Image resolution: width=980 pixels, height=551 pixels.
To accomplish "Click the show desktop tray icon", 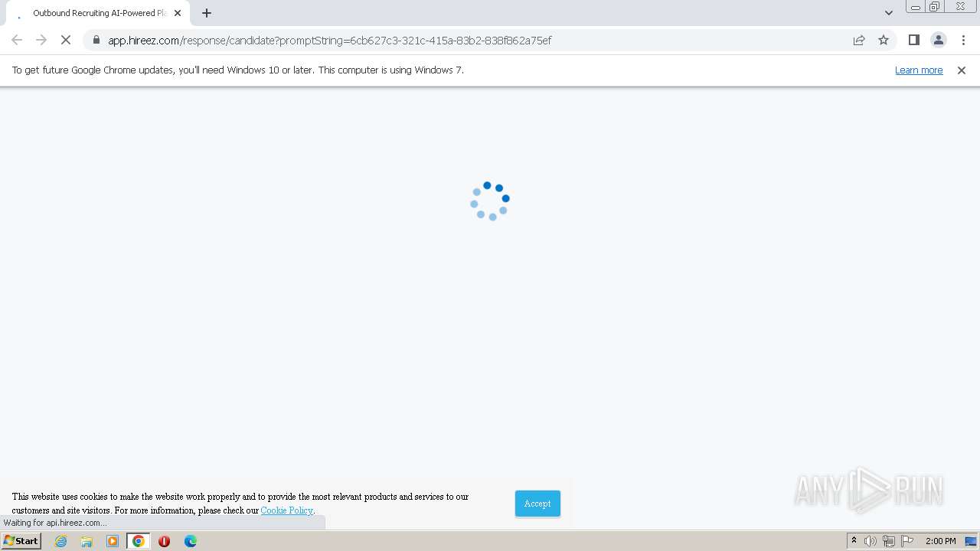I will click(x=971, y=541).
